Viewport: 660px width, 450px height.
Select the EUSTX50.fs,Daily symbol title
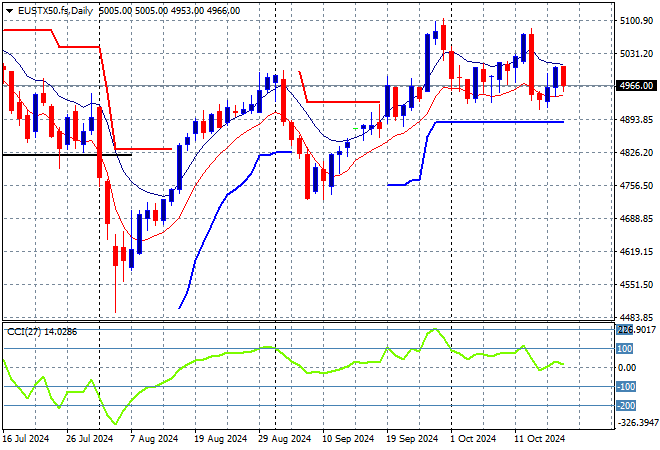(55, 11)
